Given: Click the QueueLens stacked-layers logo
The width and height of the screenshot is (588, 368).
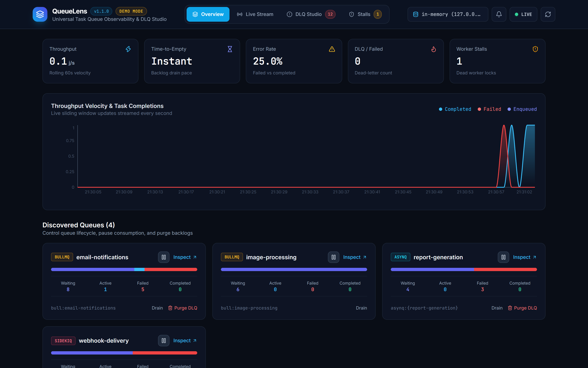Looking at the screenshot, I should tap(40, 14).
